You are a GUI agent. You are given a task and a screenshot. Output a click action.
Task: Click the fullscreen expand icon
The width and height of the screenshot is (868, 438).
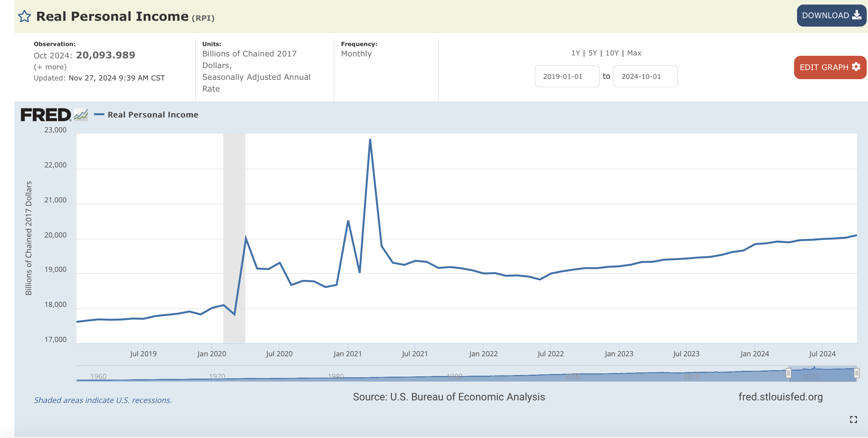click(x=853, y=420)
